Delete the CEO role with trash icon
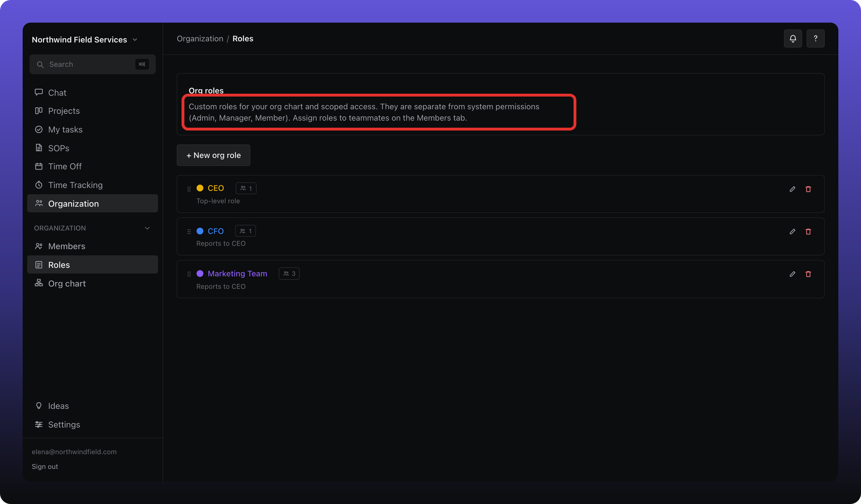 point(808,189)
